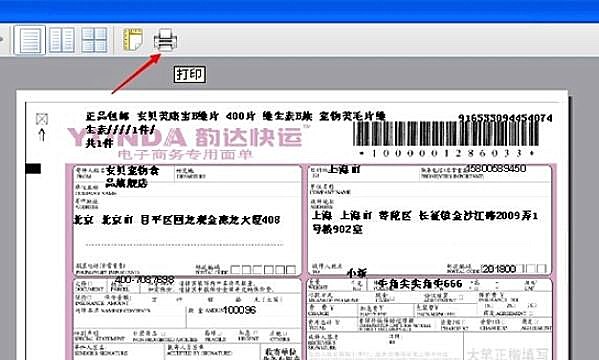
Task: Switch to four-page grid view
Action: (94, 40)
